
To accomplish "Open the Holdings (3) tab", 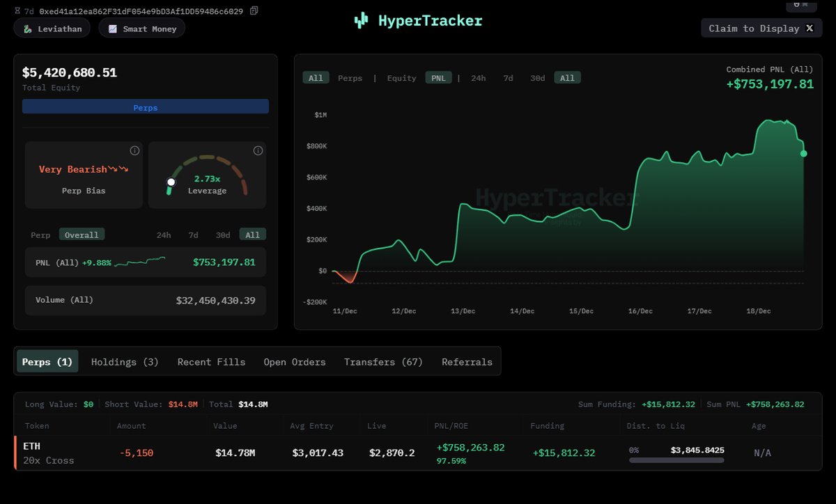I will click(125, 362).
